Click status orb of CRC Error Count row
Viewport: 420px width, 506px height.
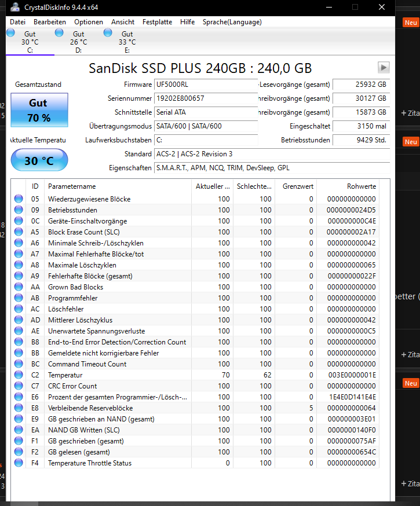19,386
